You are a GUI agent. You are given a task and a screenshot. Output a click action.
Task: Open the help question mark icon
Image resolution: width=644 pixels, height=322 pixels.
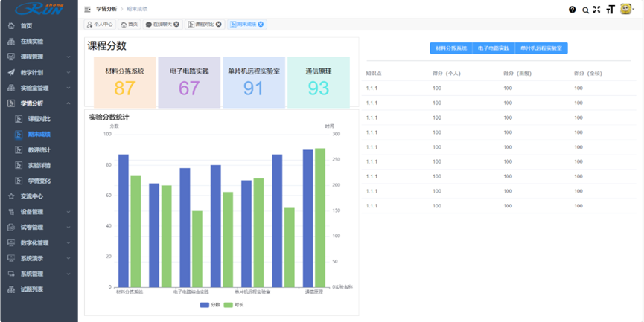[x=573, y=10]
